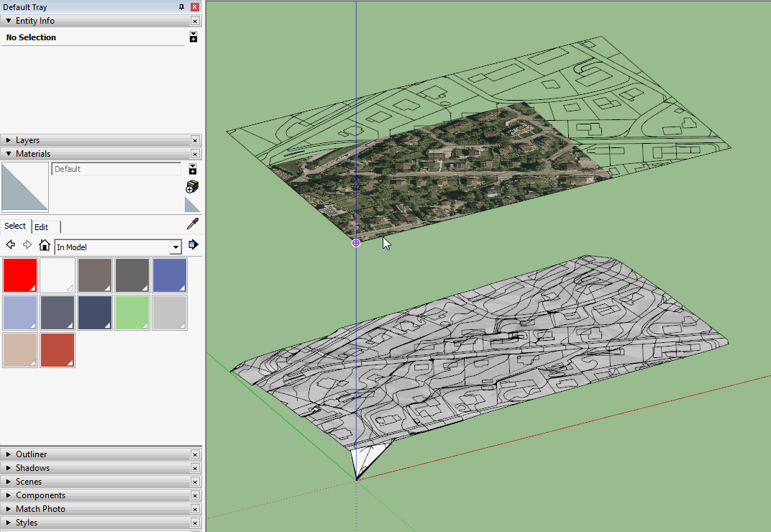
Task: Expand the Styles panel
Action: click(9, 523)
